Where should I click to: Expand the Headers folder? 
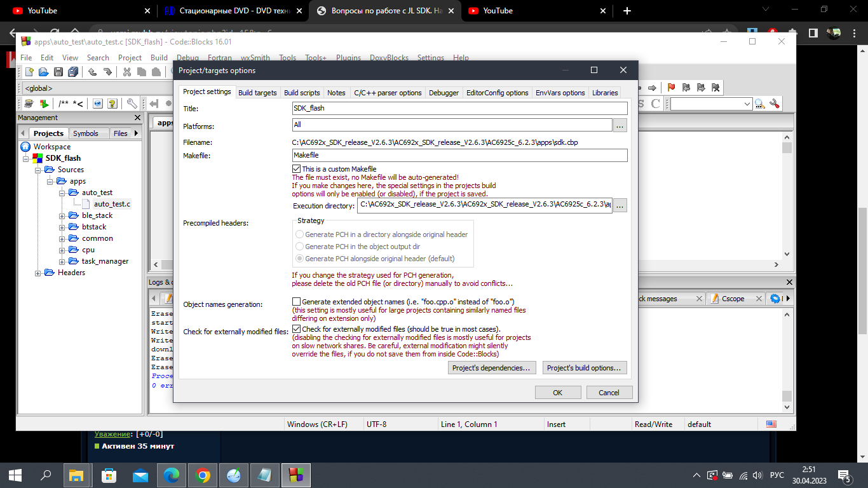click(38, 273)
